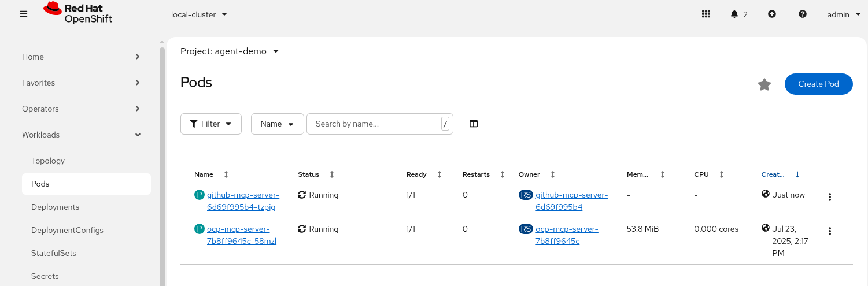
Task: Sort table by Memory column arrows
Action: coord(663,174)
